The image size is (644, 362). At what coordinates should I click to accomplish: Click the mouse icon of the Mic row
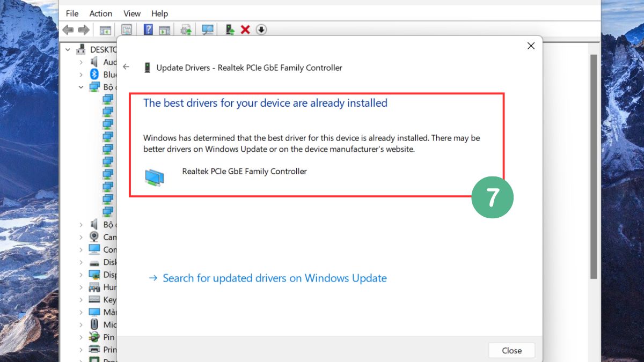click(94, 324)
